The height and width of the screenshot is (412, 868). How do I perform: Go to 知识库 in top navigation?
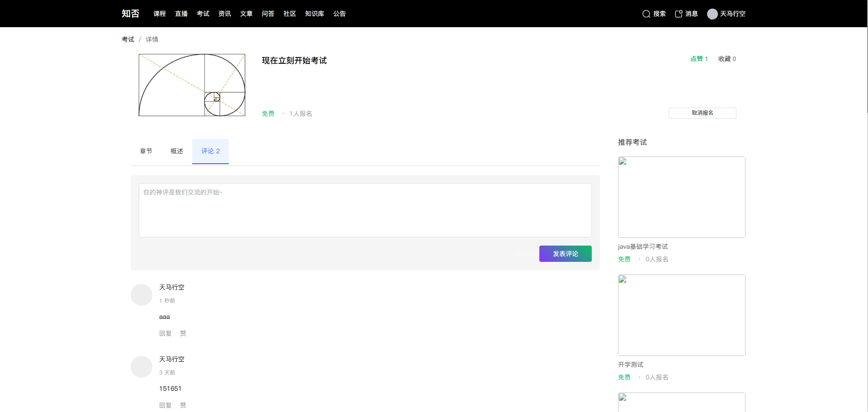[315, 14]
